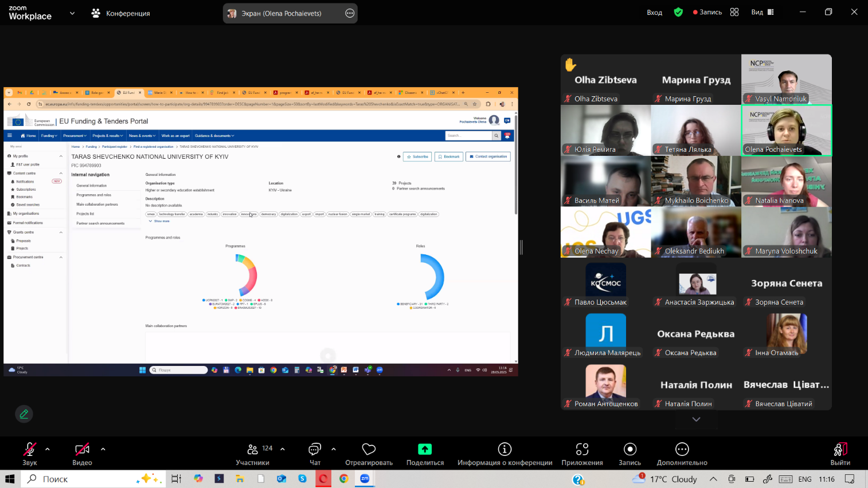Viewport: 868px width, 488px height.
Task: Select Вячеслав Ціватий tile
Action: click(787, 385)
